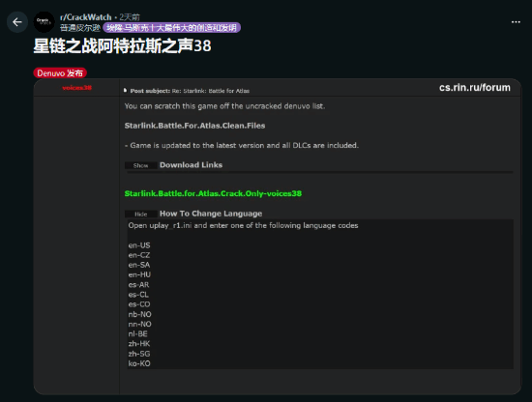Open the green Starlink.Battle.for.Atlas.Crack.Only-voices38 link
Screen dimensions: 532x402
213,193
